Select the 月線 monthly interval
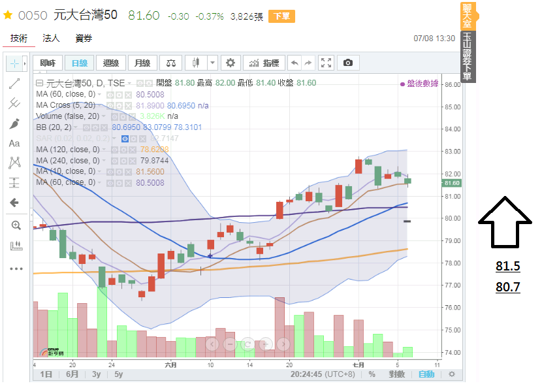 tap(142, 63)
